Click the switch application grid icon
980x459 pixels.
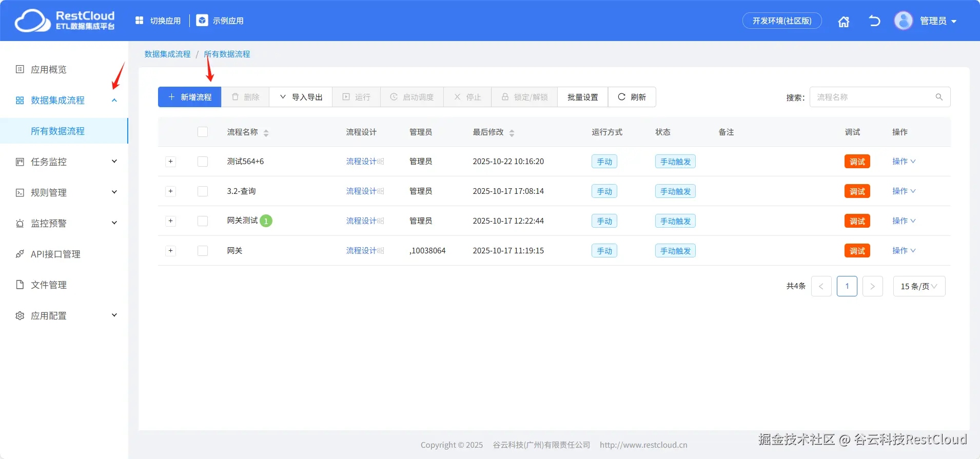click(x=139, y=21)
